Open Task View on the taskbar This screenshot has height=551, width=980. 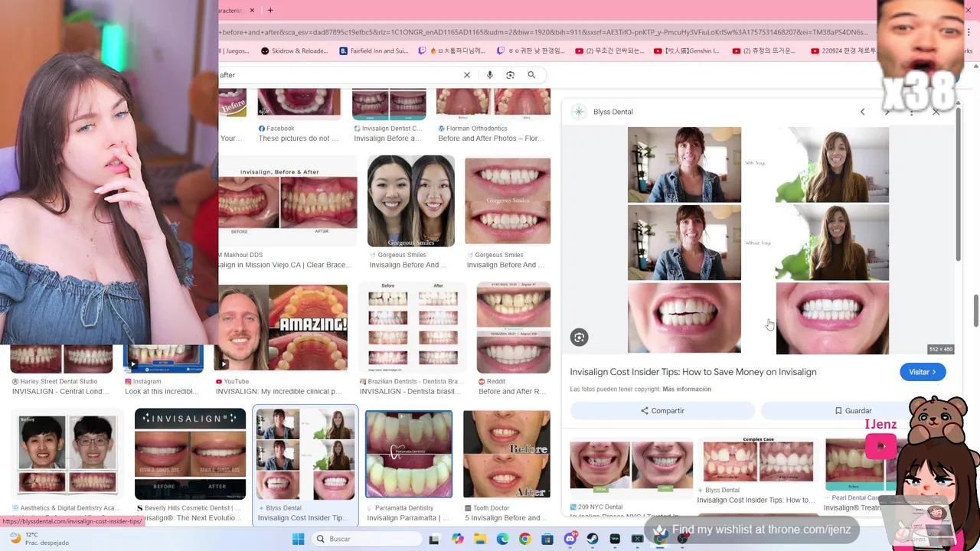pos(434,539)
